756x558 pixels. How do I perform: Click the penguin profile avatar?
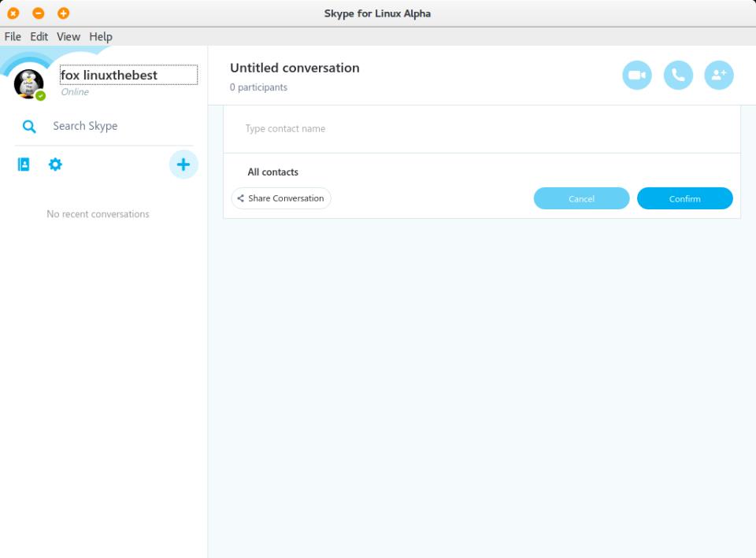tap(28, 83)
